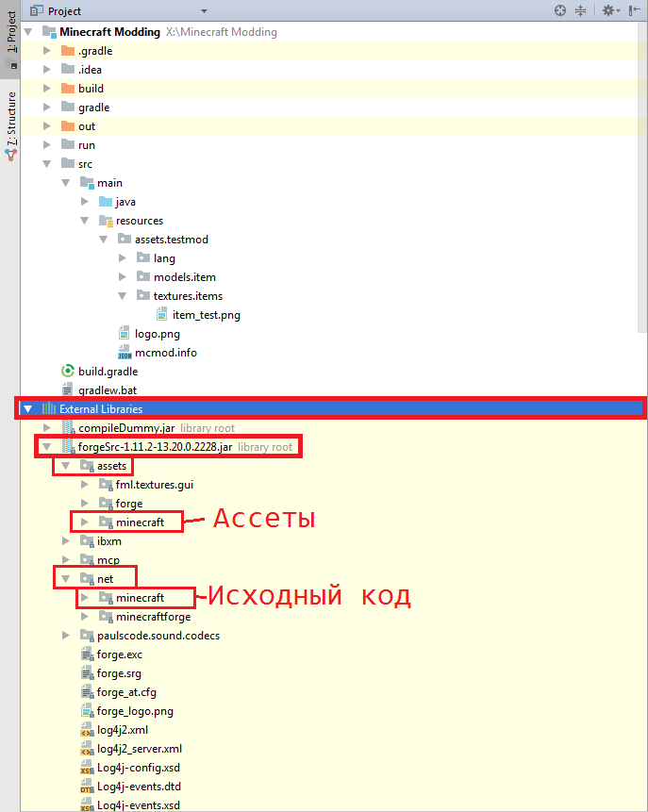Click the log4j2.xml file icon

[x=86, y=730]
